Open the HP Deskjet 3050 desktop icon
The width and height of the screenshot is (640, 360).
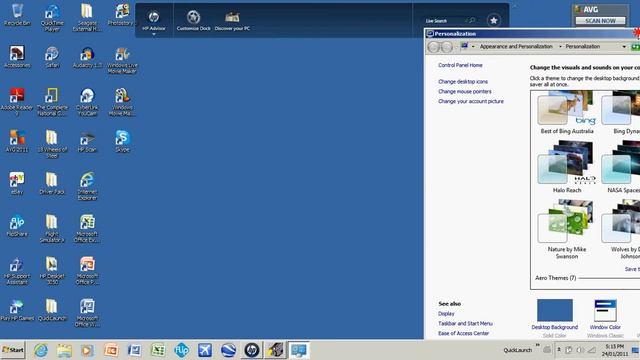coord(52,271)
